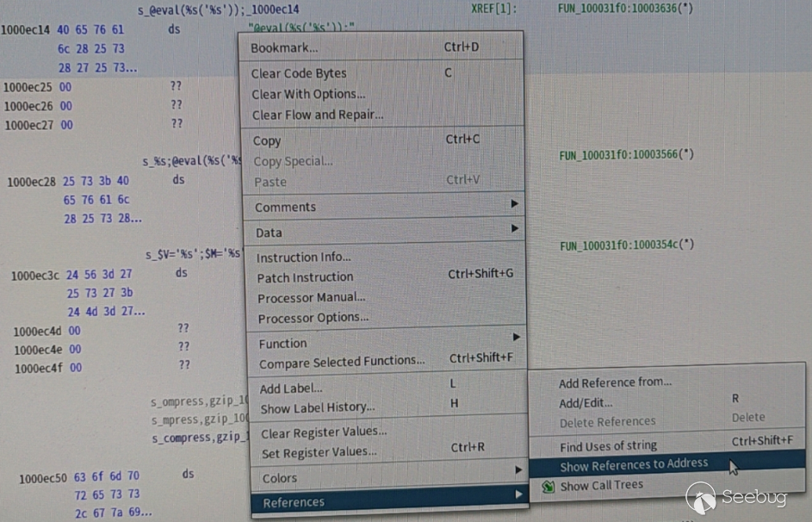Click address 1000ec25 in the listing
The image size is (812, 522).
(28, 87)
